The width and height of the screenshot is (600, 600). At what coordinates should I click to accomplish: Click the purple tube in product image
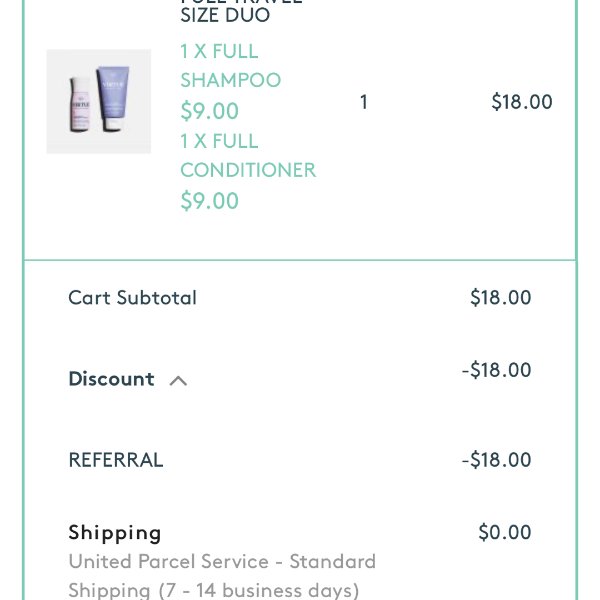pos(112,98)
